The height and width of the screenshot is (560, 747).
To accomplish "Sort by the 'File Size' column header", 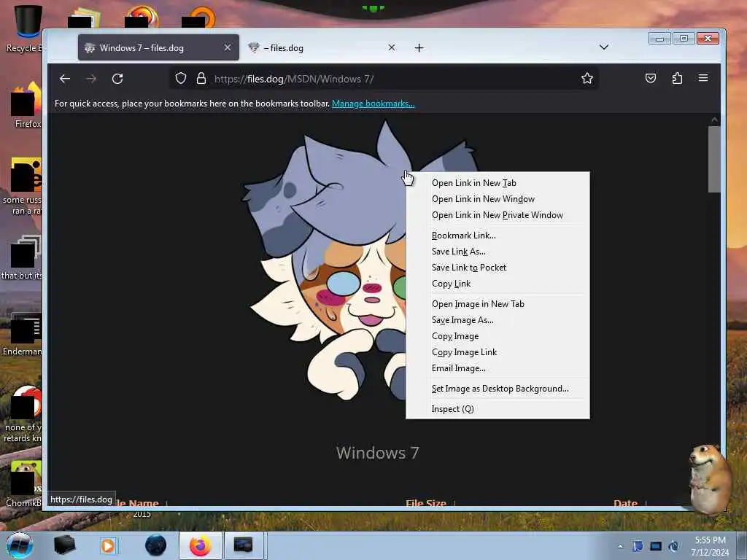I will pyautogui.click(x=426, y=503).
